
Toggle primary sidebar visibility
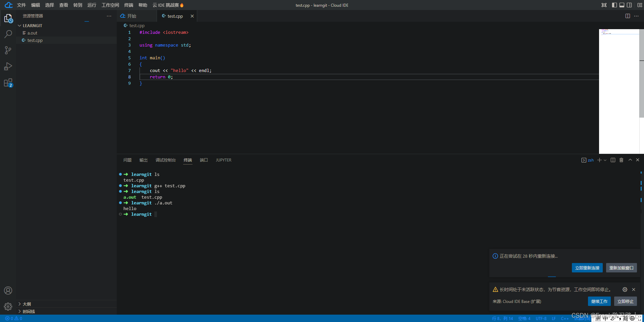(614, 5)
